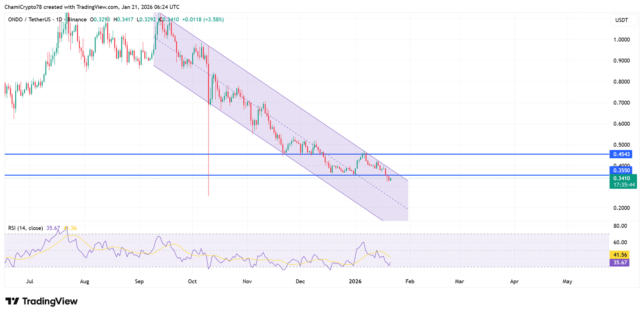Image resolution: width=644 pixels, height=315 pixels.
Task: Click the Oct label on time axis
Action: pyautogui.click(x=192, y=281)
